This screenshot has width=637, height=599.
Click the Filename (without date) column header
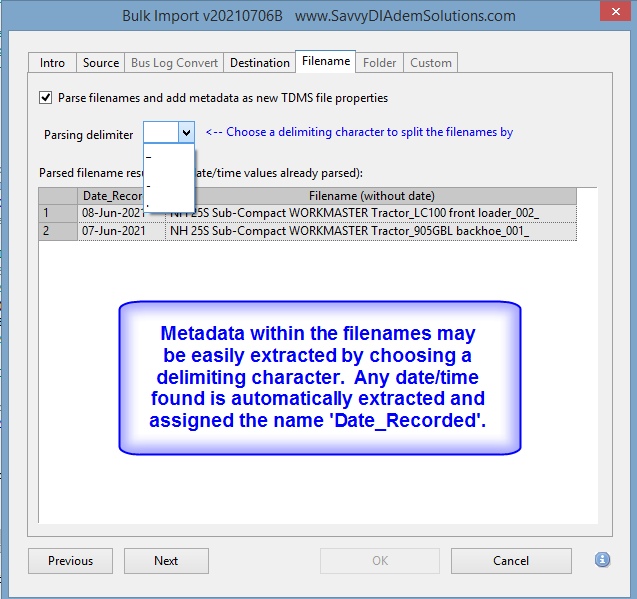click(370, 196)
